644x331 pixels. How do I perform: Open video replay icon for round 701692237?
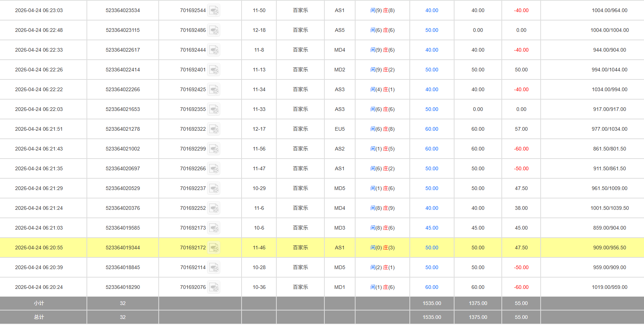click(x=214, y=189)
